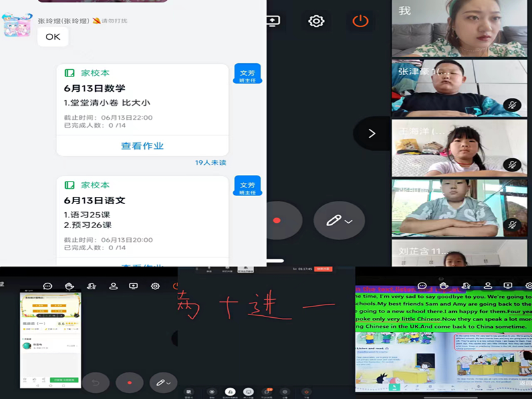Toggle the record button next to undo arrow
The height and width of the screenshot is (399, 532).
click(x=129, y=383)
